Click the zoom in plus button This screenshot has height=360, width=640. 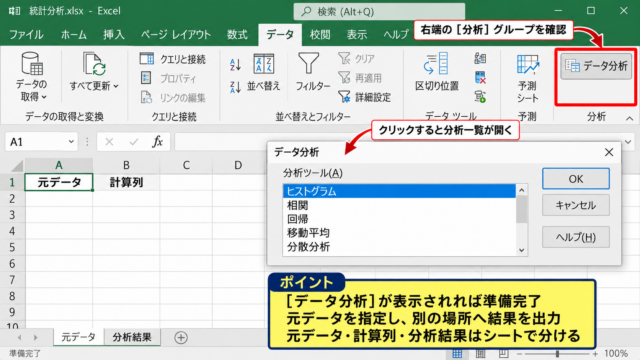coord(595,353)
